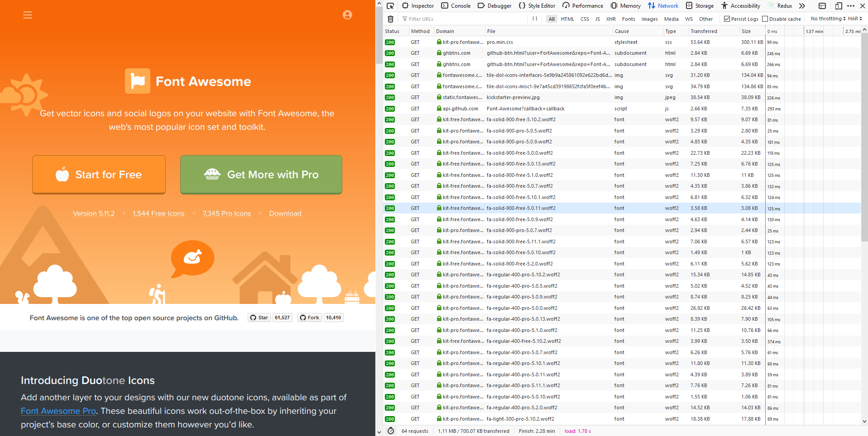
Task: Open the Redux tab
Action: click(x=780, y=6)
